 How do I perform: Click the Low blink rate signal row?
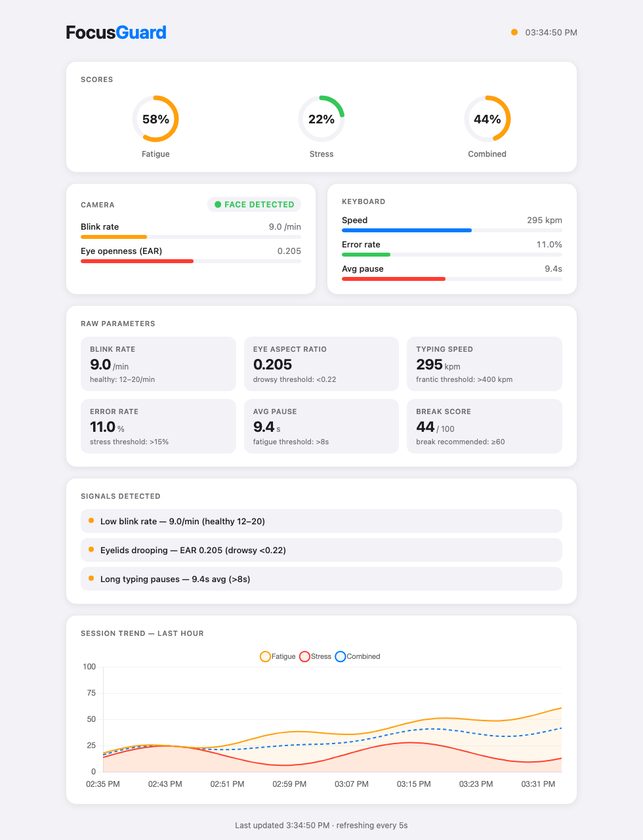click(x=321, y=521)
